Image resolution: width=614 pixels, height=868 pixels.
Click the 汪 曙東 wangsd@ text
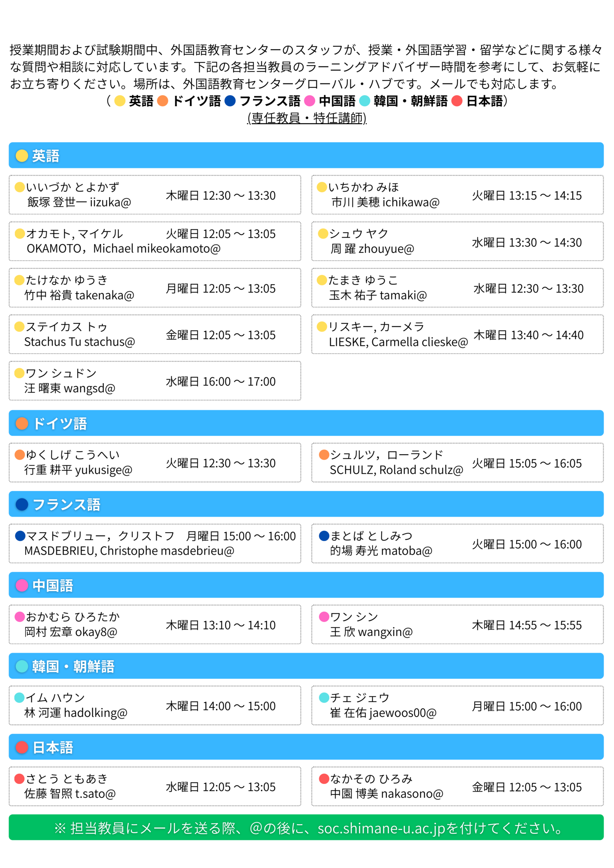click(x=69, y=389)
